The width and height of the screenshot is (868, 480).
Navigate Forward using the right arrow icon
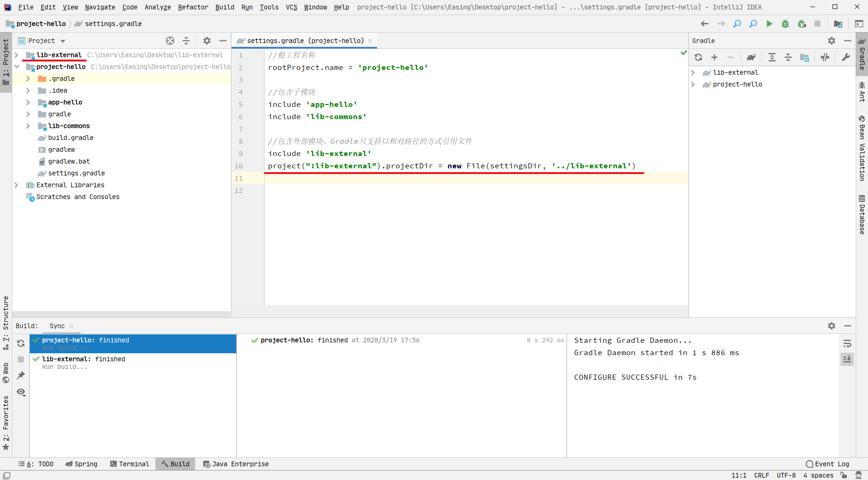coord(721,24)
